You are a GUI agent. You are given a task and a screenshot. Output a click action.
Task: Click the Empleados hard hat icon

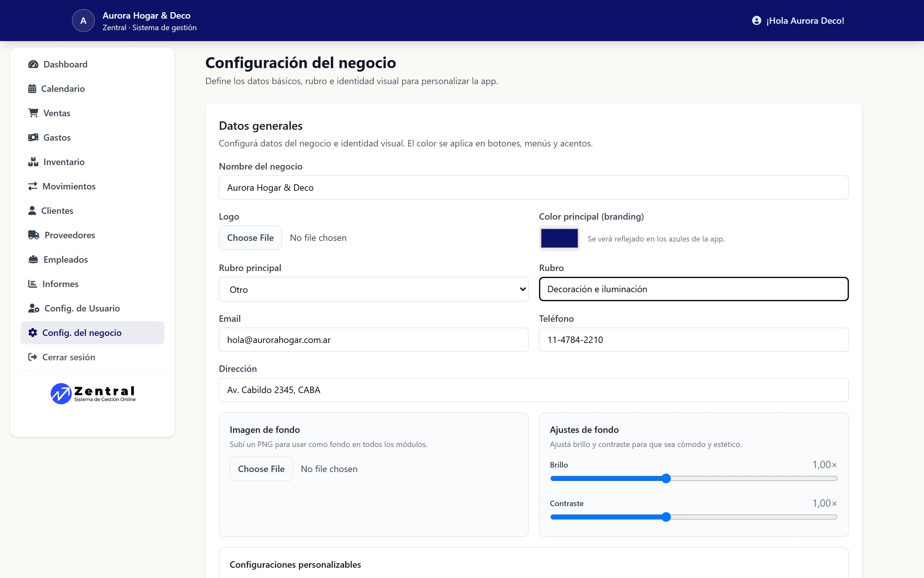tap(33, 259)
